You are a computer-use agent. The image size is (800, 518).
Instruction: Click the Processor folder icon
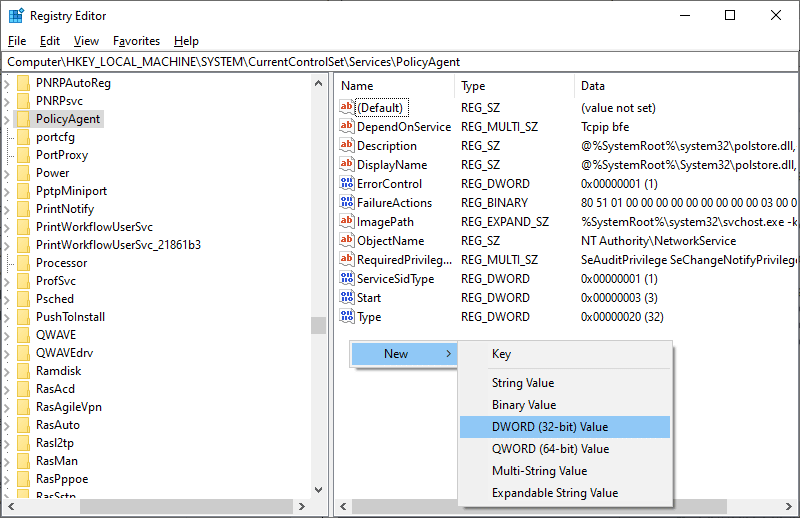pos(23,263)
